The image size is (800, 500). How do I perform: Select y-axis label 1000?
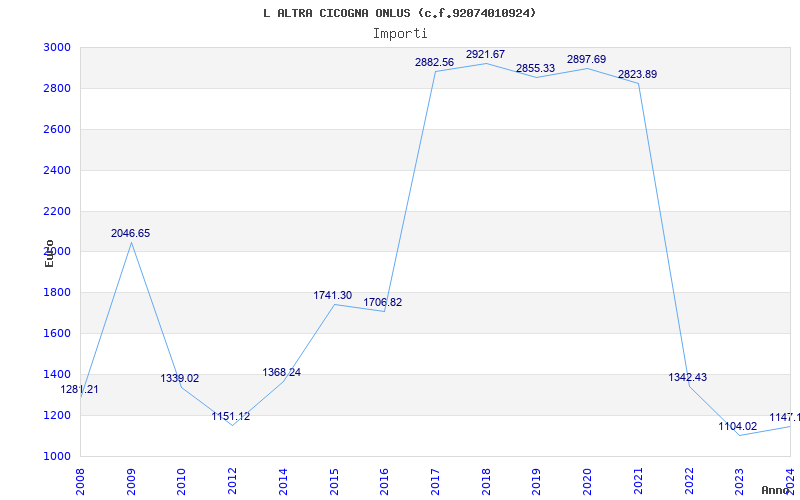(x=57, y=456)
